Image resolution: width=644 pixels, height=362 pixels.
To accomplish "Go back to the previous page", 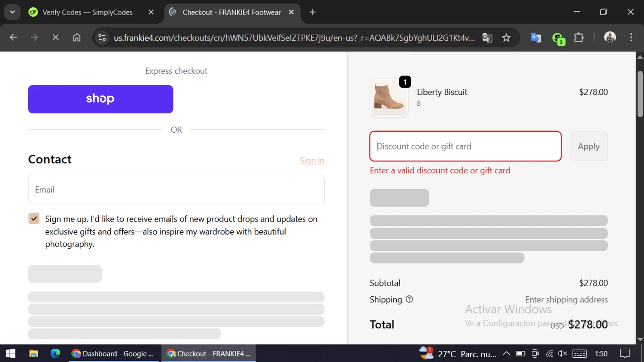I will 13,37.
